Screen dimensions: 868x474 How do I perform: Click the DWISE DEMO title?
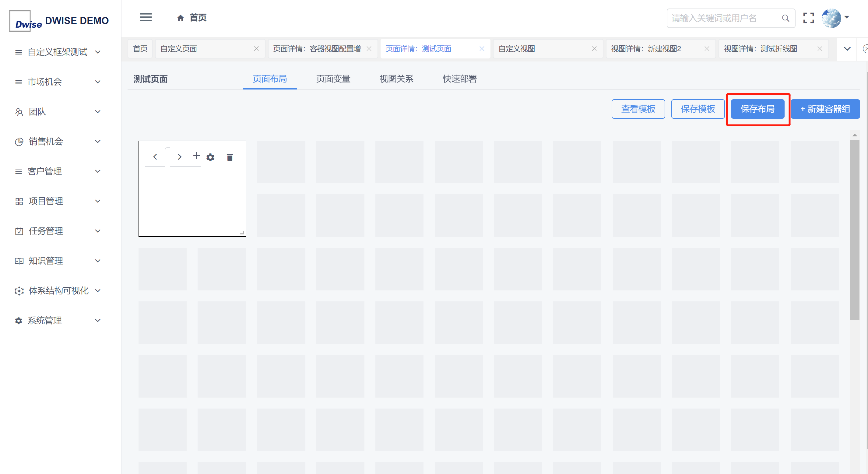[77, 21]
